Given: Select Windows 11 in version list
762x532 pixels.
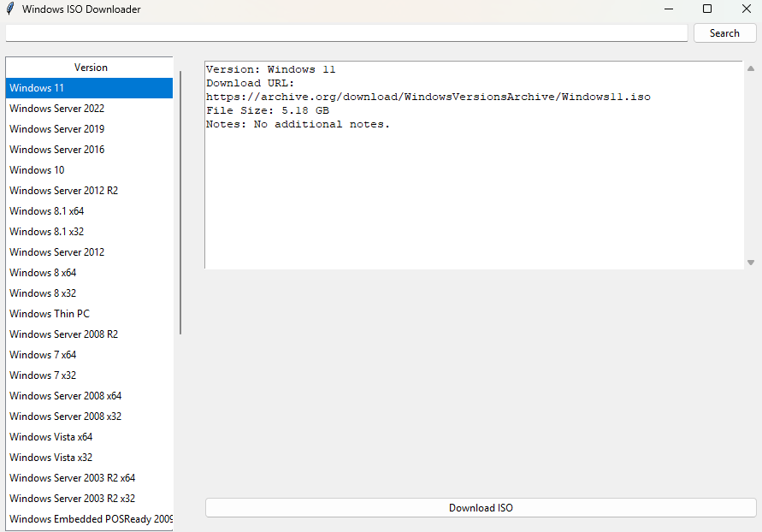Looking at the screenshot, I should (90, 88).
